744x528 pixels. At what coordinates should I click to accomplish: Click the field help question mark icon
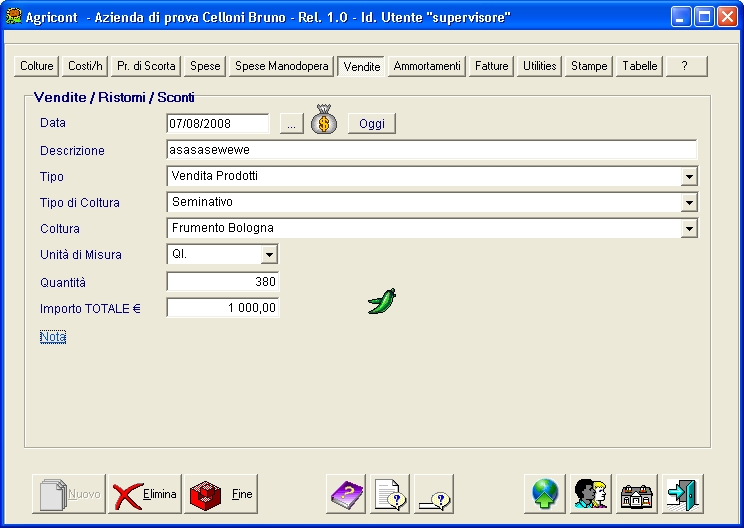click(x=434, y=493)
